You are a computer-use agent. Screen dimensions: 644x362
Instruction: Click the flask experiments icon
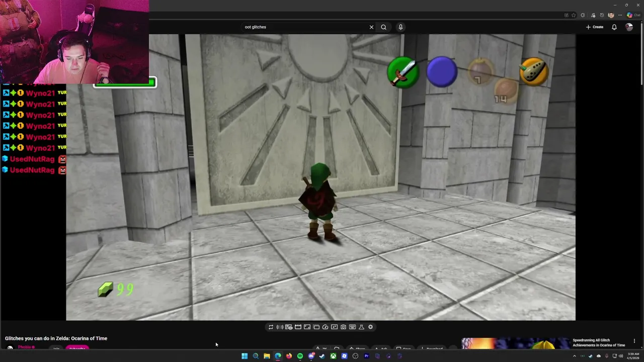coord(361,327)
